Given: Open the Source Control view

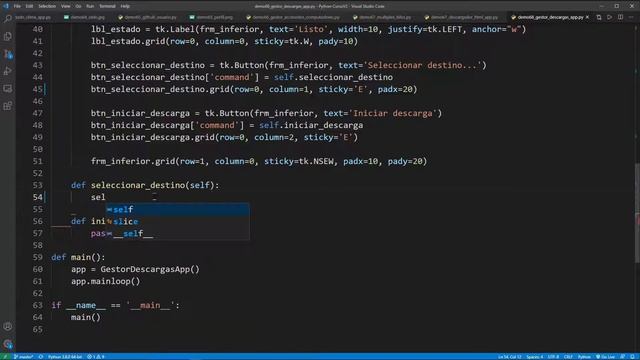Looking at the screenshot, I should click(8, 54).
